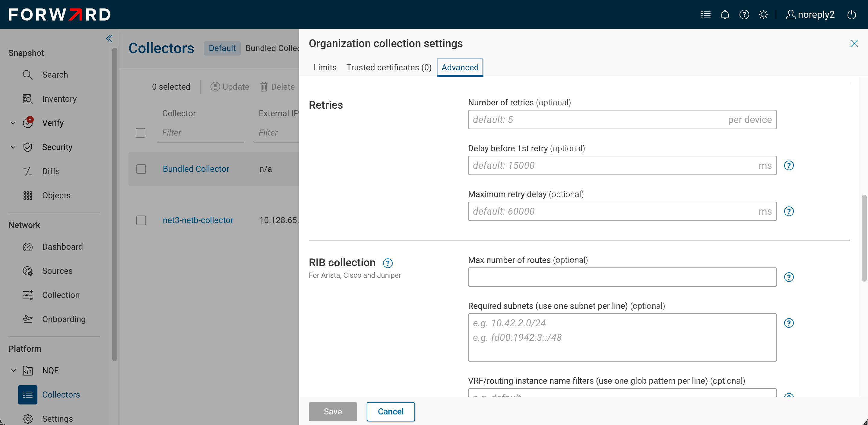
Task: Switch to Trusted certificates (0) tab
Action: 389,67
